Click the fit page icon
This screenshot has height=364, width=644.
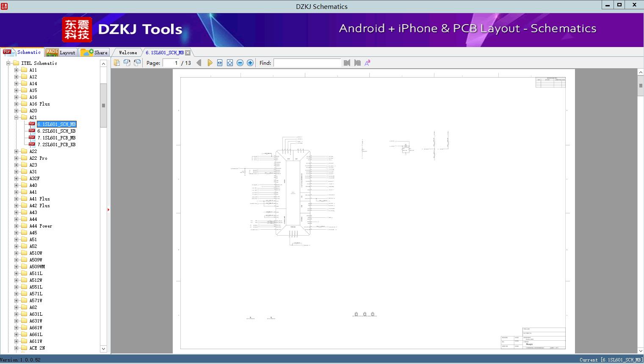click(x=230, y=63)
